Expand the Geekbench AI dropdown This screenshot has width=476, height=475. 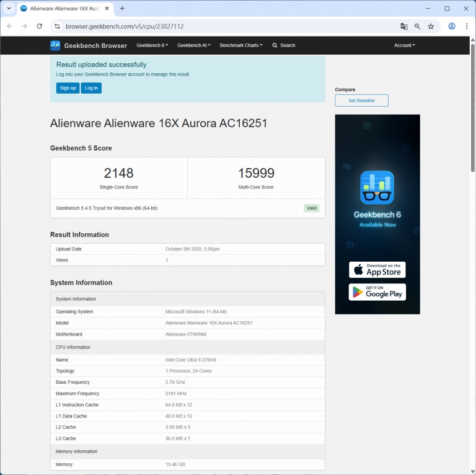193,45
